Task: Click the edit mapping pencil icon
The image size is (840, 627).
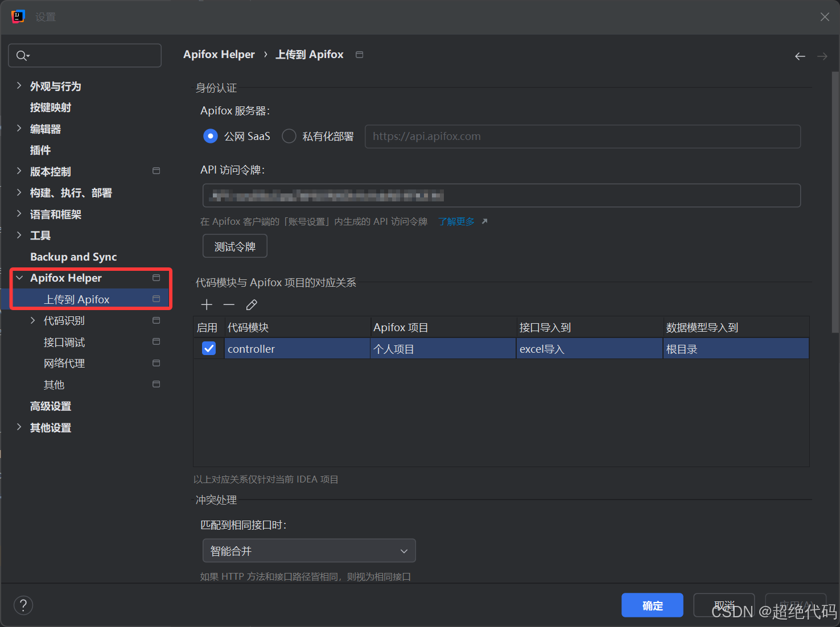Action: [252, 305]
